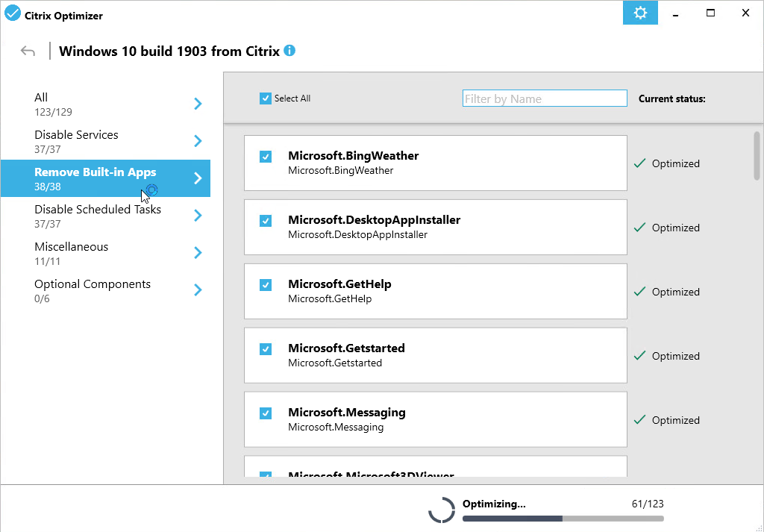764x532 pixels.
Task: Close the Citrix Optimizer window
Action: (745, 13)
